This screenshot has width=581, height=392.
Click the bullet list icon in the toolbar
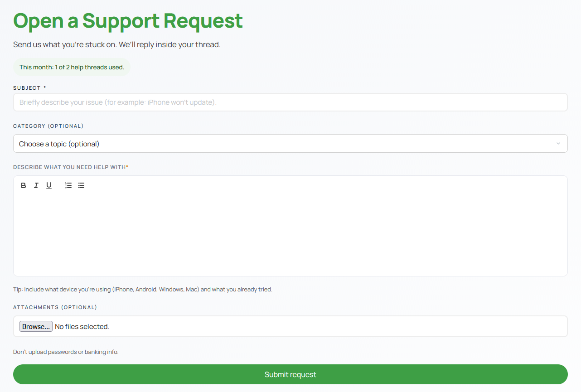point(81,185)
